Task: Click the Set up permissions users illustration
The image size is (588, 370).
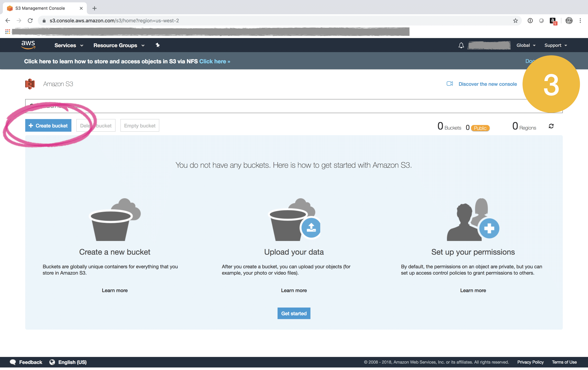Action: pos(473,219)
